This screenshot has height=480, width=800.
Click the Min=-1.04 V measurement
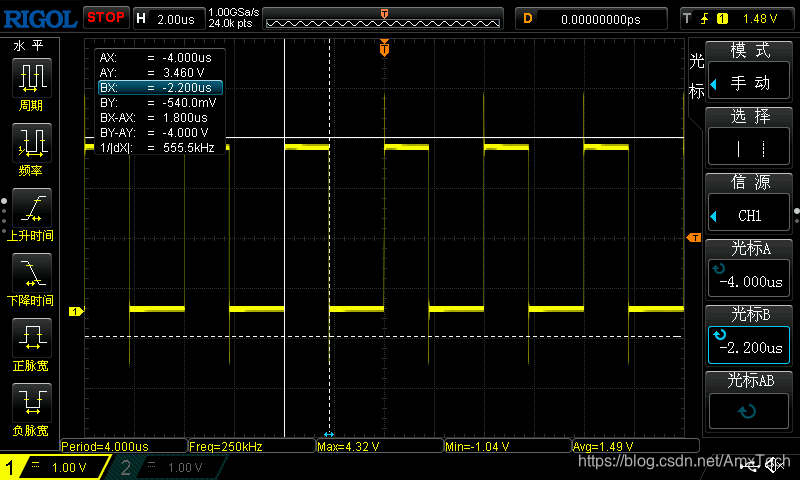(508, 446)
